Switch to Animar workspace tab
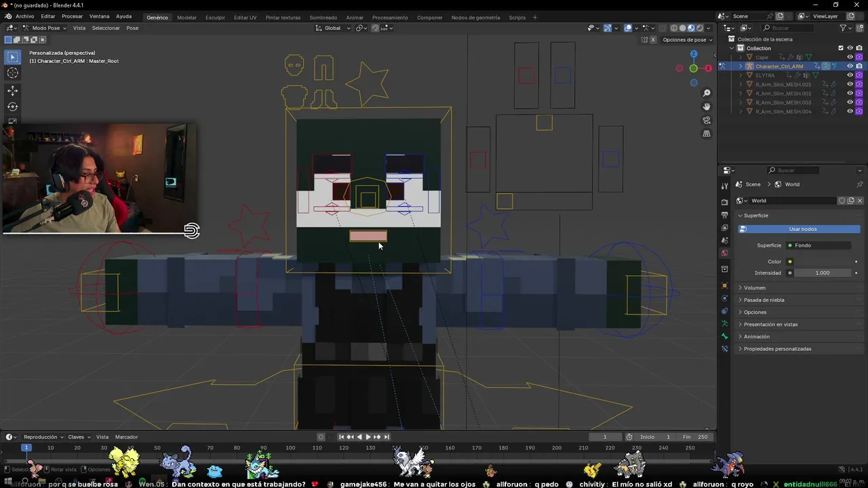This screenshot has width=868, height=488. pyautogui.click(x=355, y=17)
